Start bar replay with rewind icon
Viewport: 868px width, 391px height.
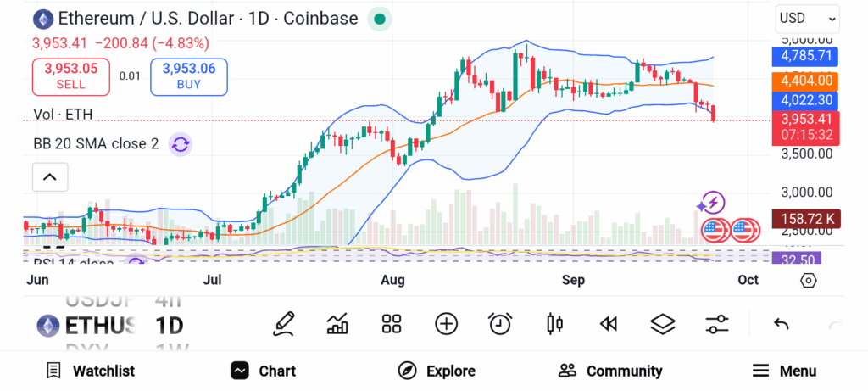point(608,323)
